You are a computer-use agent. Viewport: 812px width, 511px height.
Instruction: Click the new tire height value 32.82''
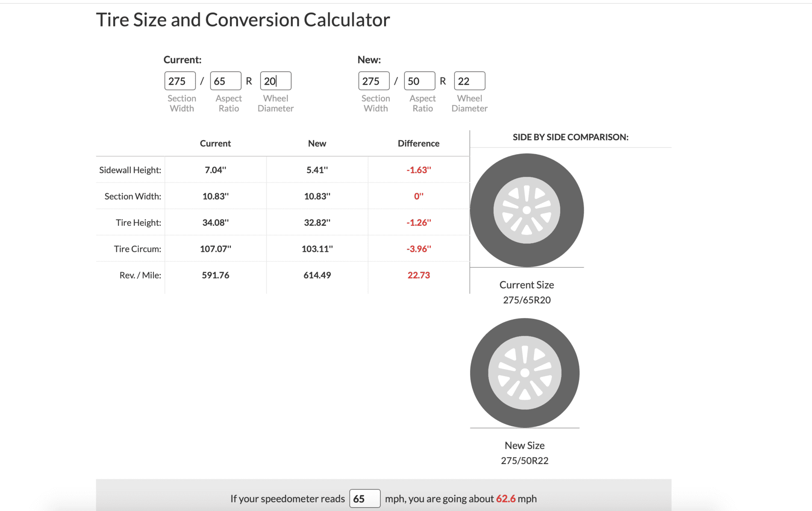[317, 222]
